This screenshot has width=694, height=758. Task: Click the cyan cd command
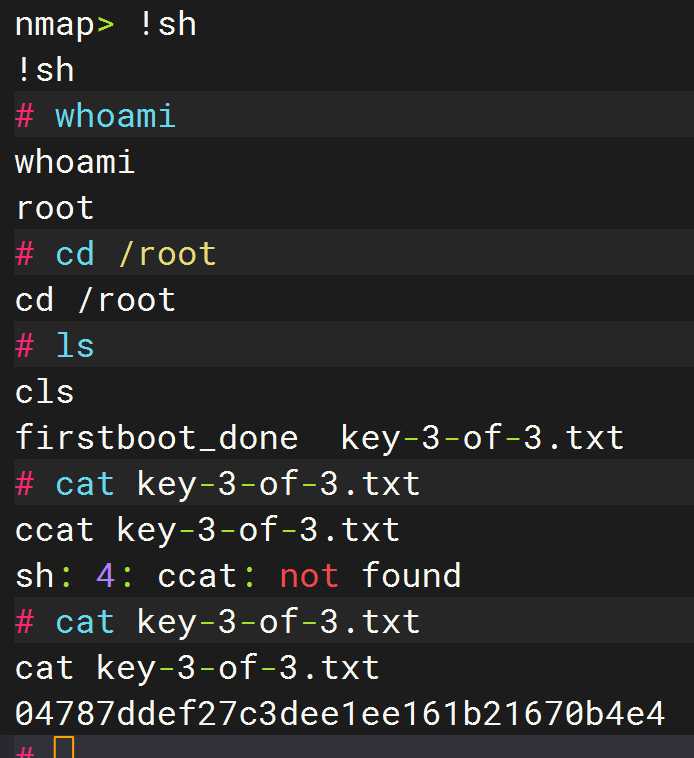coord(75,254)
